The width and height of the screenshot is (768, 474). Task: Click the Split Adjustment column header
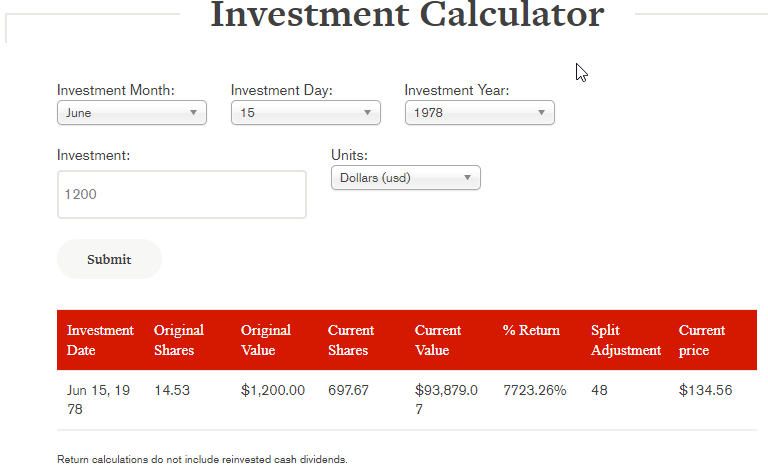pos(626,340)
